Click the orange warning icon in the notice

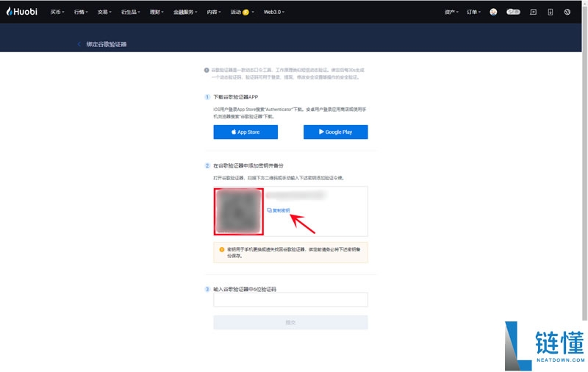[x=222, y=249]
